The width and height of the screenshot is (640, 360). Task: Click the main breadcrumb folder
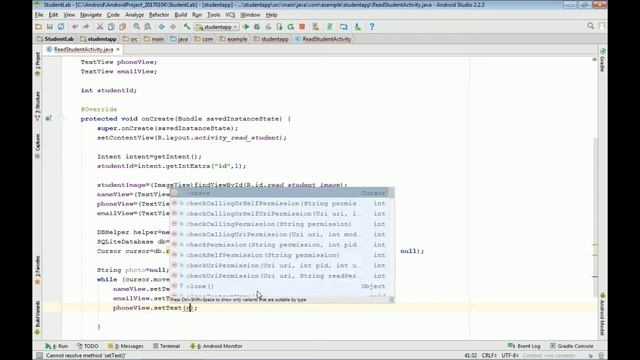coord(153,39)
